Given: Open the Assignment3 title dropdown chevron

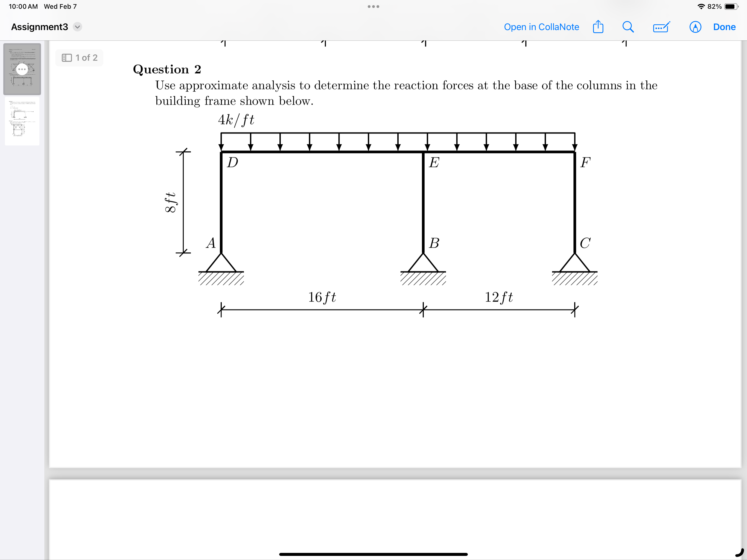Looking at the screenshot, I should click(x=77, y=27).
